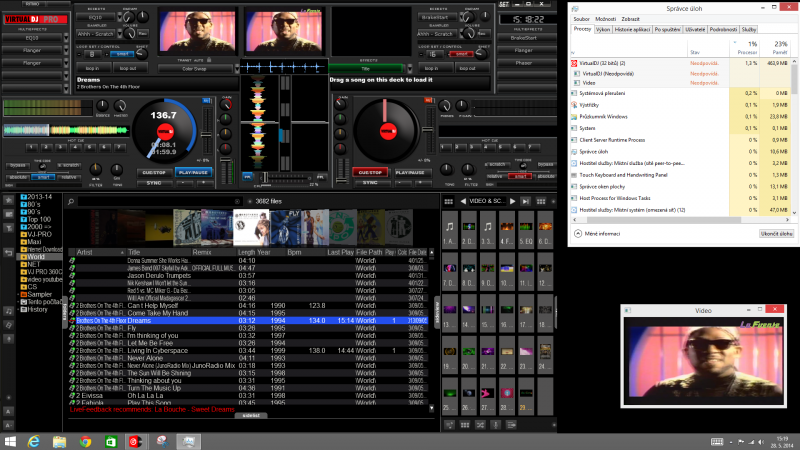
Task: Toggle 'absolute' timecode mode on left deck
Action: point(18,177)
